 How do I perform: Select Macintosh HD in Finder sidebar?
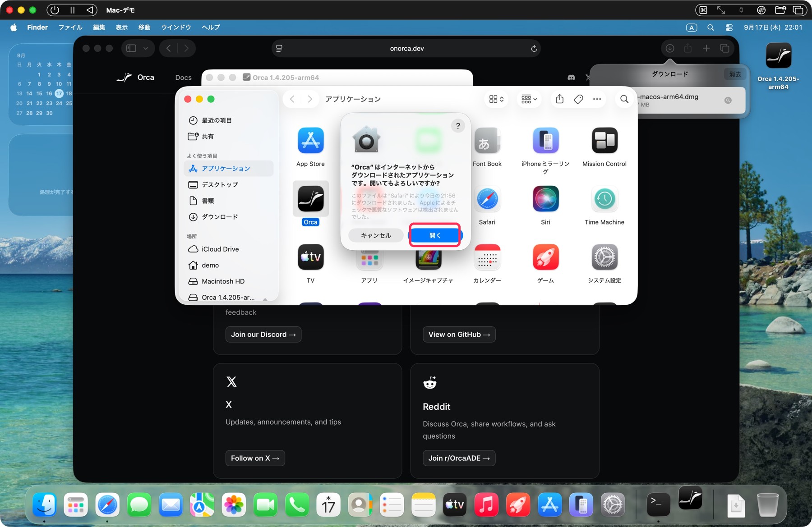point(229,281)
